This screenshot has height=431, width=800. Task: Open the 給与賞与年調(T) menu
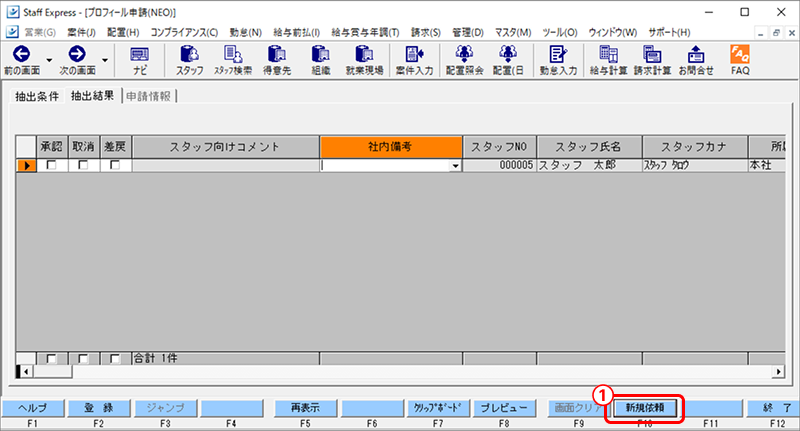pos(365,32)
